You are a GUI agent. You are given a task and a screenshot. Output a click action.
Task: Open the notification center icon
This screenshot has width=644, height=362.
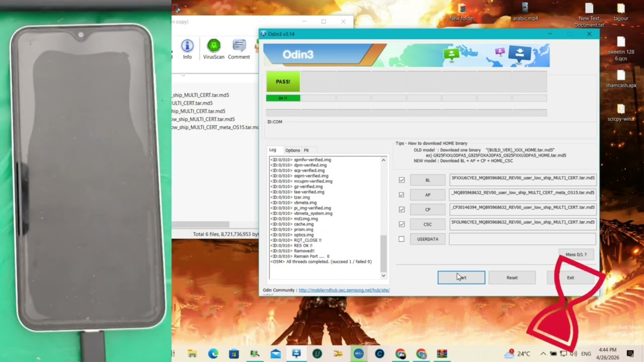(x=630, y=354)
